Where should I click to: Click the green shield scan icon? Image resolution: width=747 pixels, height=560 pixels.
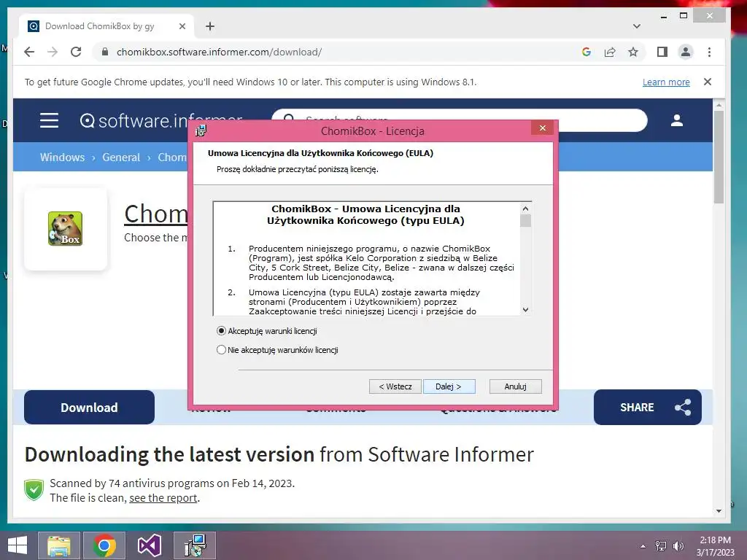point(34,490)
